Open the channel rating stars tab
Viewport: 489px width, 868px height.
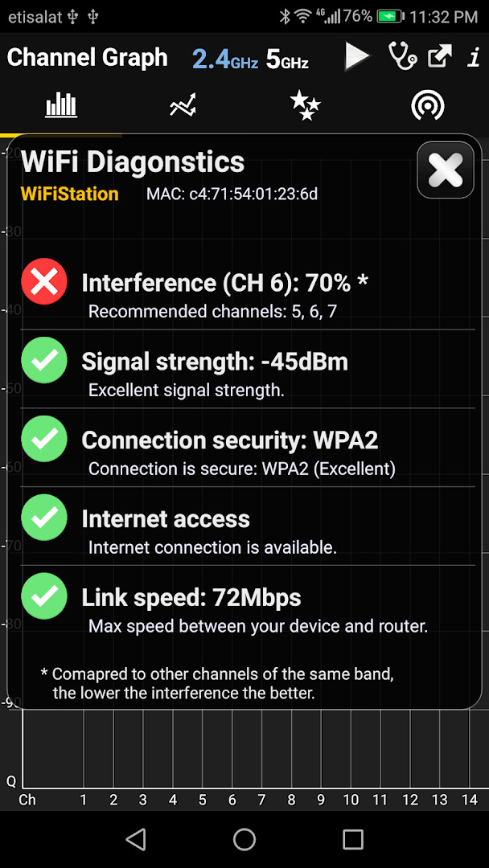click(x=305, y=105)
